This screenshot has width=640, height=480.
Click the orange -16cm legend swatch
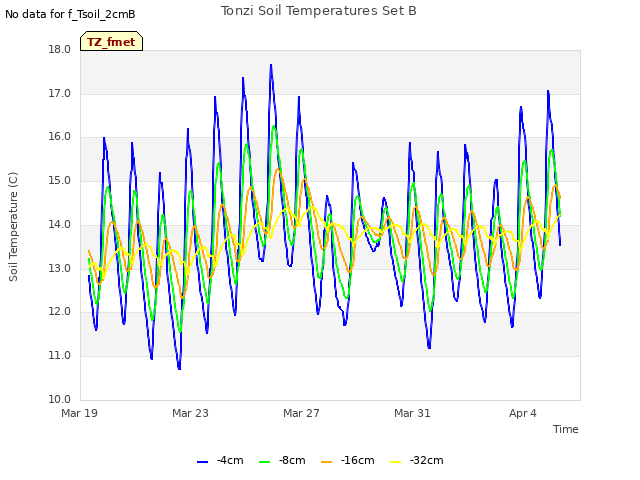click(x=327, y=462)
